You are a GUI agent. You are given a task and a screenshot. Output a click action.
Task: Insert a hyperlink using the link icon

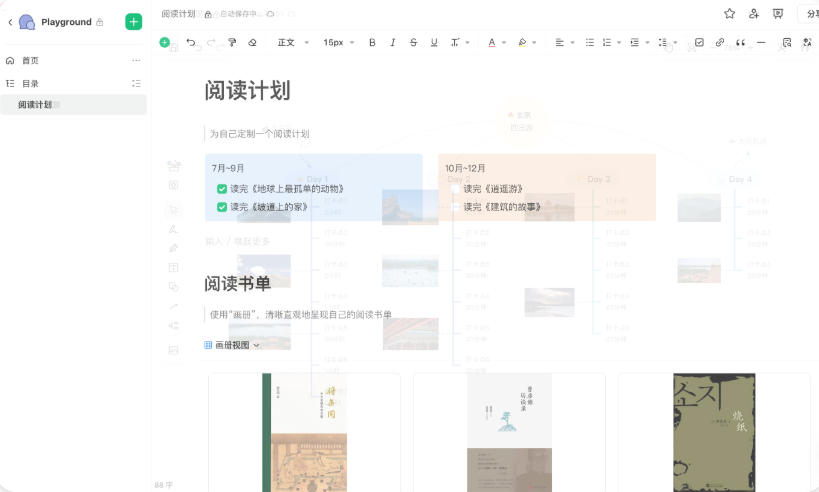pyautogui.click(x=719, y=43)
